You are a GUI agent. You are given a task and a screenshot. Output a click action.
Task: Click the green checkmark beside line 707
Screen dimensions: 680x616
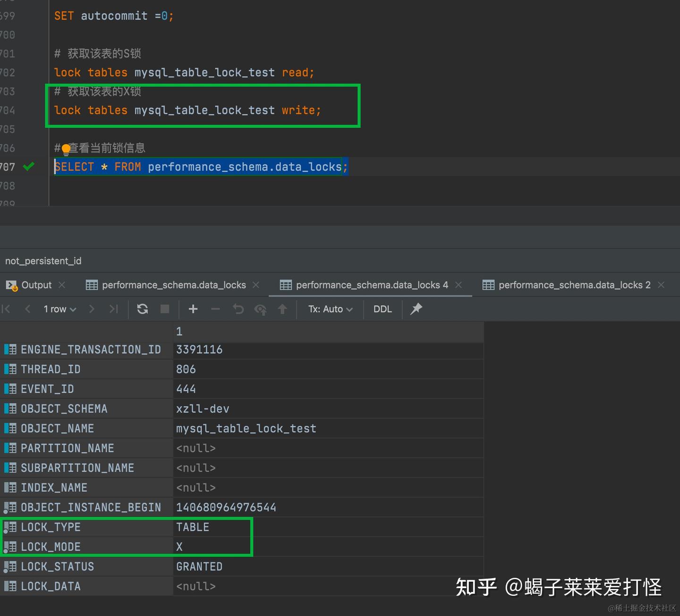28,167
